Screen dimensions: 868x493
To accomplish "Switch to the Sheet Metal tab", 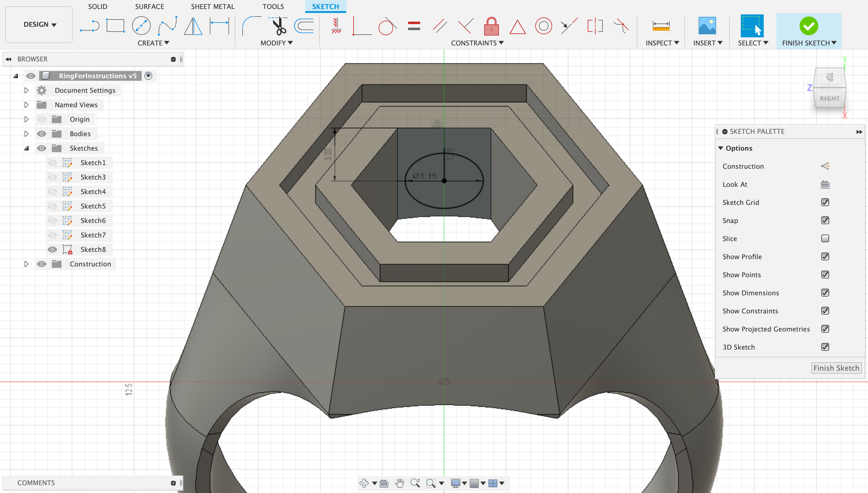I will point(212,7).
